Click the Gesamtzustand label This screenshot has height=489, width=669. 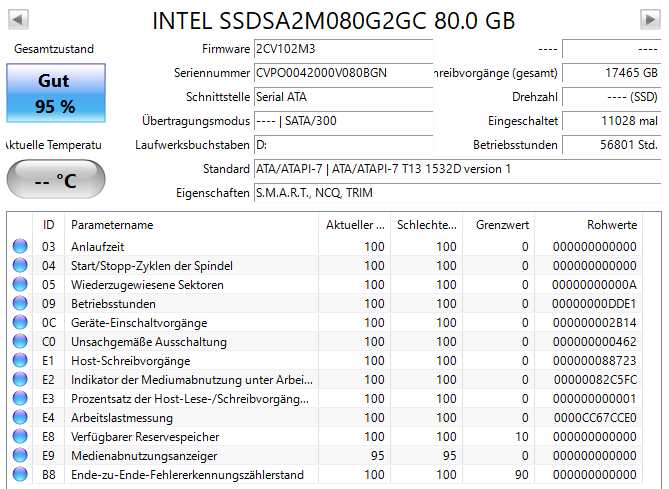pyautogui.click(x=54, y=49)
